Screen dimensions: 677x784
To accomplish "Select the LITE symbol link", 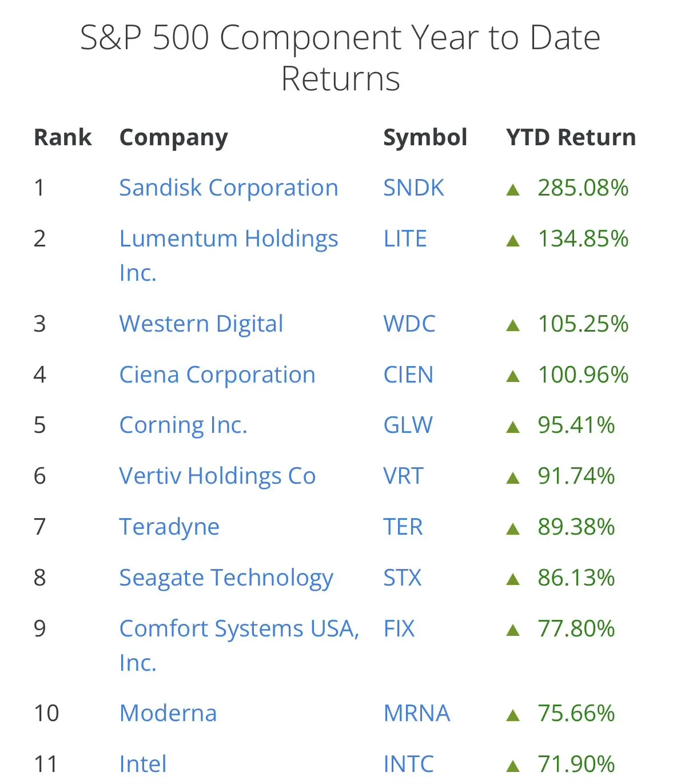I will [405, 238].
